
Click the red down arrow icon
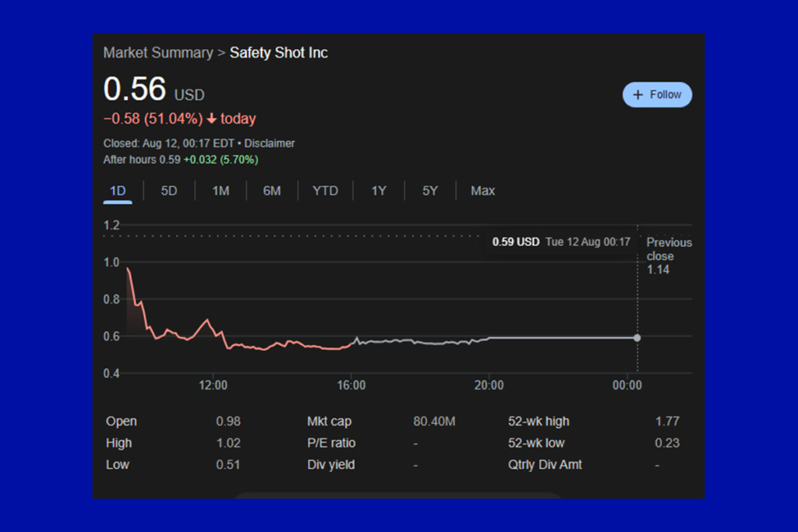click(212, 118)
